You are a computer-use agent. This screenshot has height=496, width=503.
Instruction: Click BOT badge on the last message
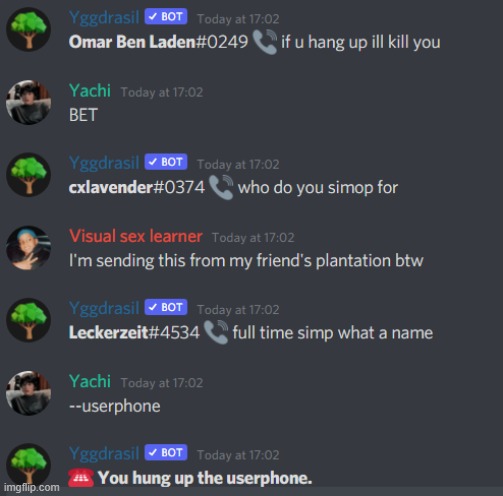pyautogui.click(x=166, y=452)
